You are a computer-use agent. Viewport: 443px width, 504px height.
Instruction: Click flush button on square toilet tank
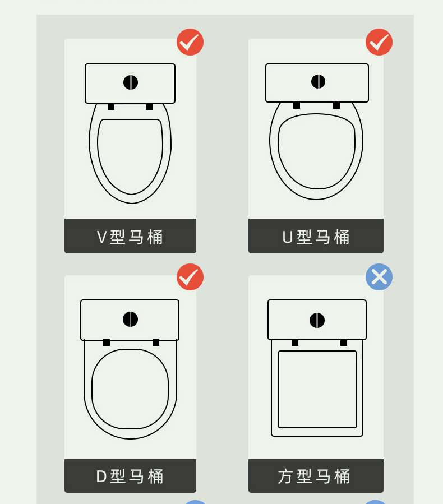[x=317, y=320]
